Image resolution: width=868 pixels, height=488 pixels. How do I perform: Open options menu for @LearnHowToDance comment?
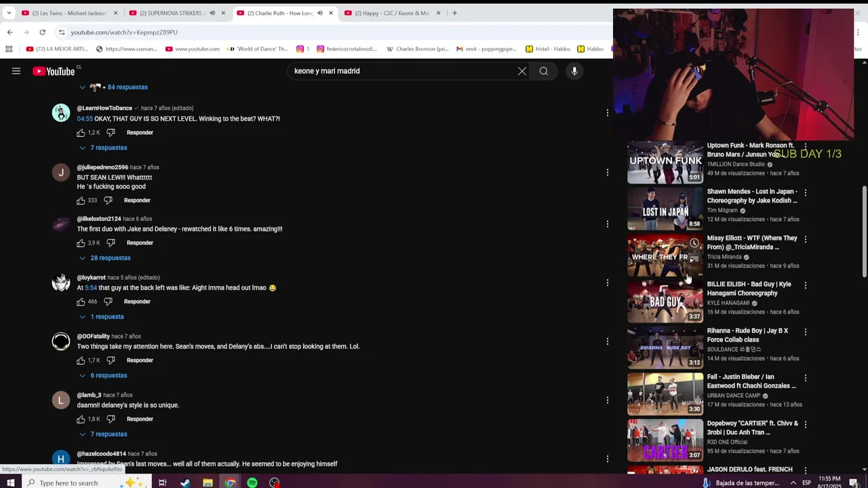pos(608,113)
